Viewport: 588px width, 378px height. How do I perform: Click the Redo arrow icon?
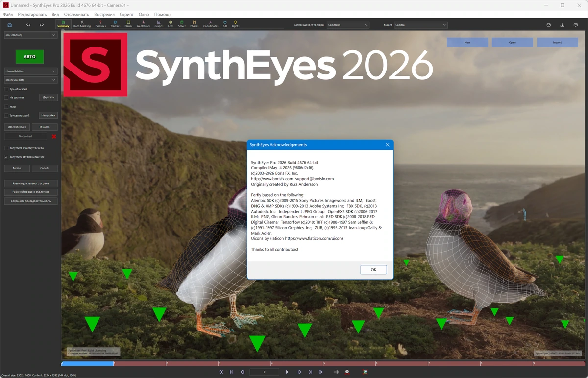click(x=42, y=25)
